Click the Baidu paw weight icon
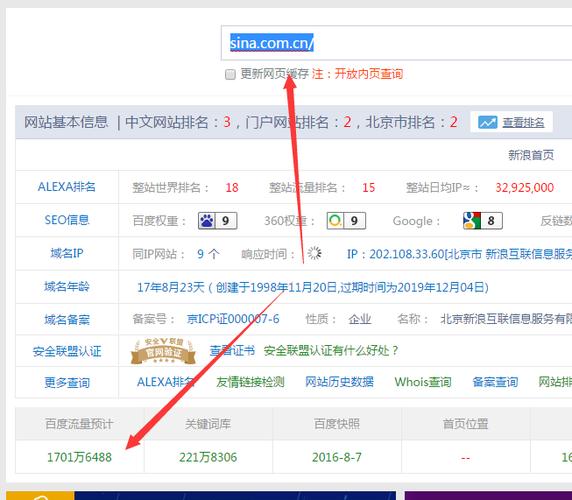The image size is (572, 500). coord(206,221)
